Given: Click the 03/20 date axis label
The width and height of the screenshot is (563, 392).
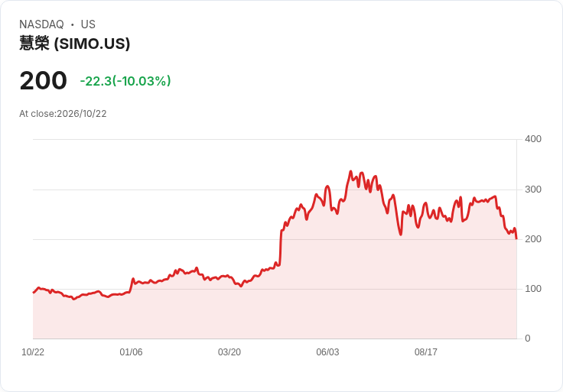Looking at the screenshot, I should click(229, 352).
